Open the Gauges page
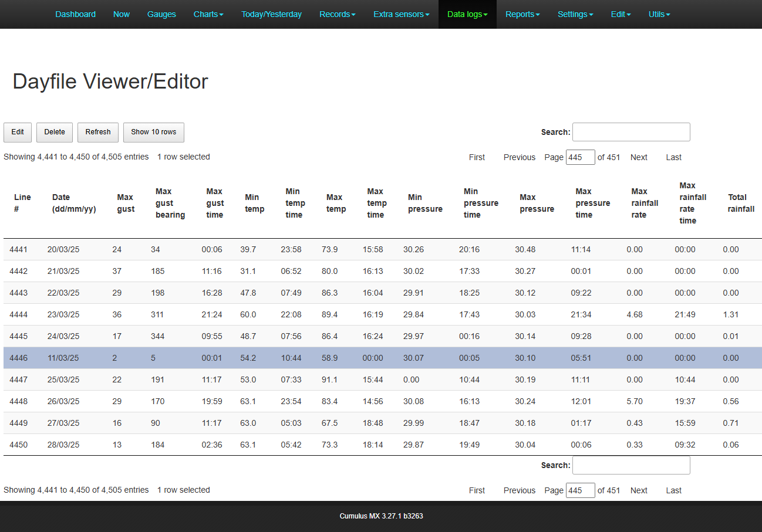Viewport: 762px width, 532px height. (161, 14)
